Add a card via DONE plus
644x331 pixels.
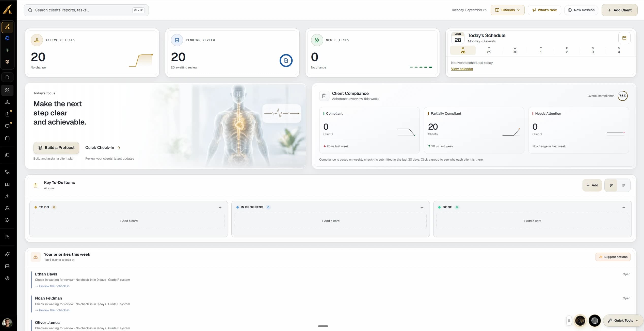coord(624,207)
